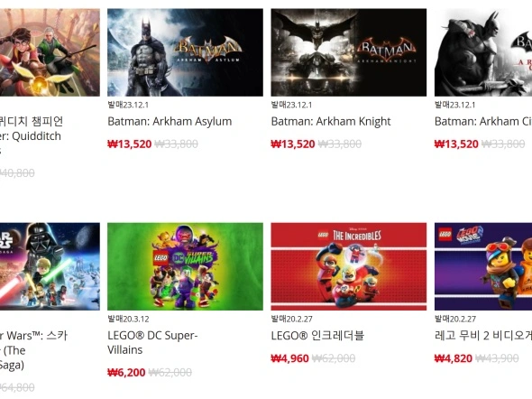Select the ₩13,520 price under Arkham Asylum
Viewport: 532px width, 399px height.
[x=129, y=144]
